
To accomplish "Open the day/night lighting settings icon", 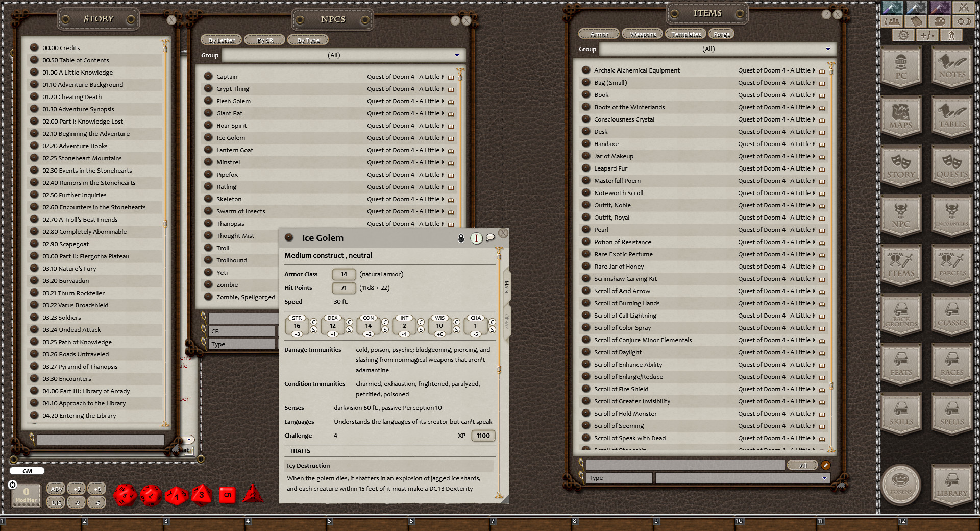I will pos(963,21).
